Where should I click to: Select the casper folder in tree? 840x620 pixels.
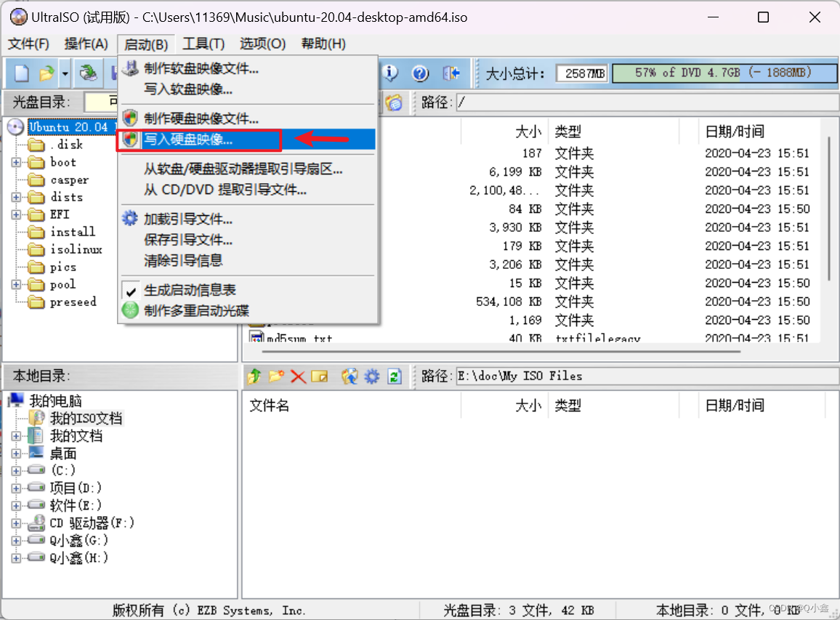[70, 180]
